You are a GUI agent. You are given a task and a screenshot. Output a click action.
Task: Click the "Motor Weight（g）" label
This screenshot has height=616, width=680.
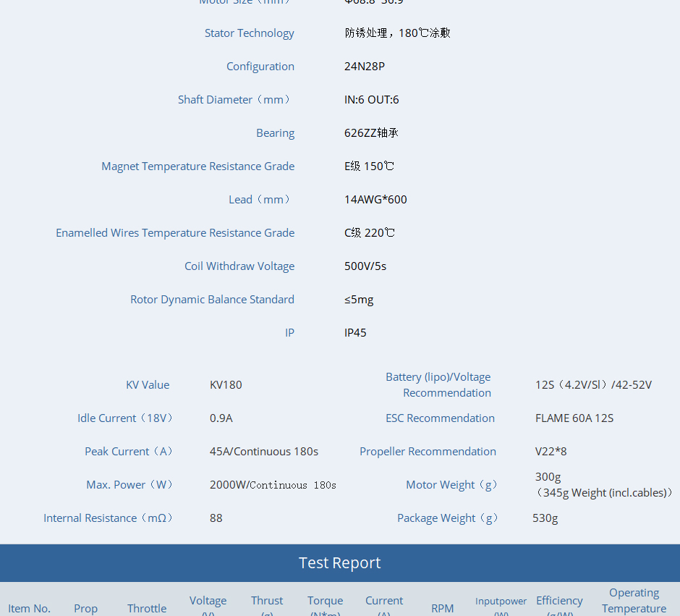point(451,485)
